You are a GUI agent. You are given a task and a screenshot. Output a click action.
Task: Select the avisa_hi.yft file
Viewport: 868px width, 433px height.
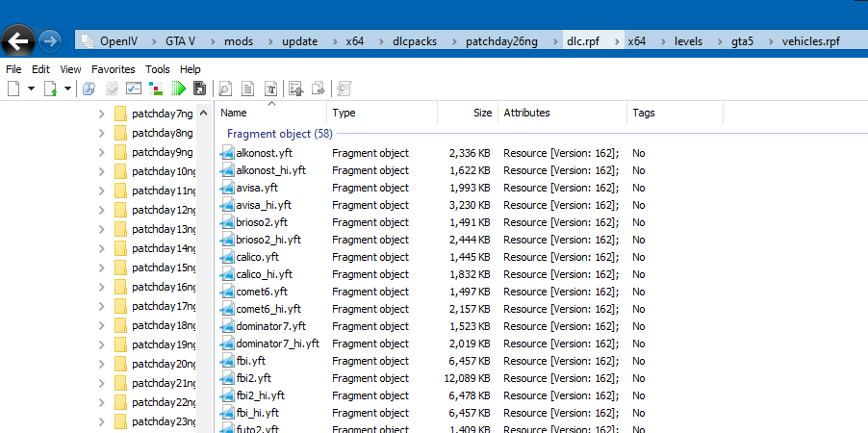coord(264,205)
